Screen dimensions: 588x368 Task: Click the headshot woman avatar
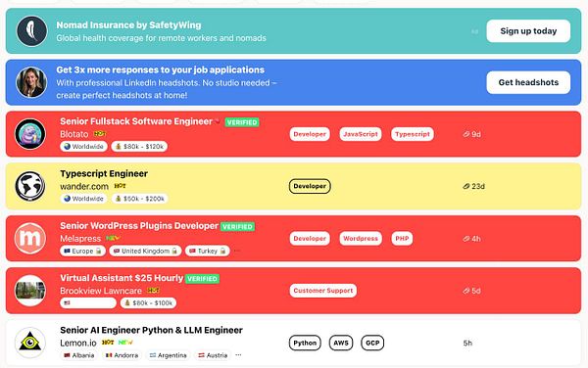[x=31, y=82]
